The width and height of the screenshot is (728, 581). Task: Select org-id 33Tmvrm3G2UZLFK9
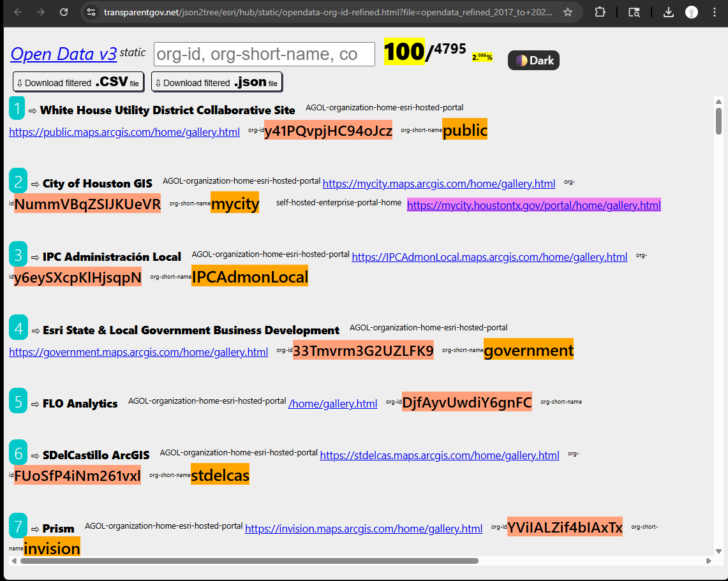point(364,350)
